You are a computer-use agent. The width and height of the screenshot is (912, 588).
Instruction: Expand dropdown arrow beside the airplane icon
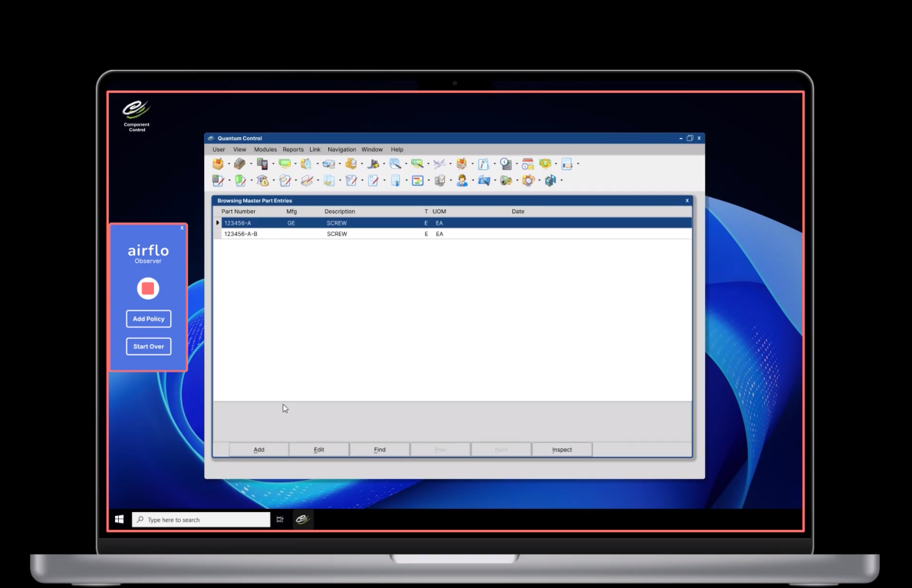(450, 164)
